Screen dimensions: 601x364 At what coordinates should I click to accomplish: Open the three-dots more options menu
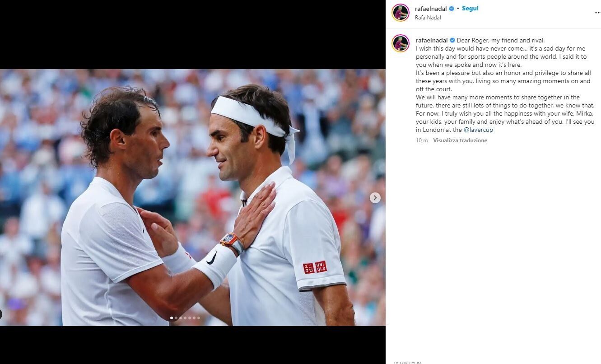[x=598, y=13]
